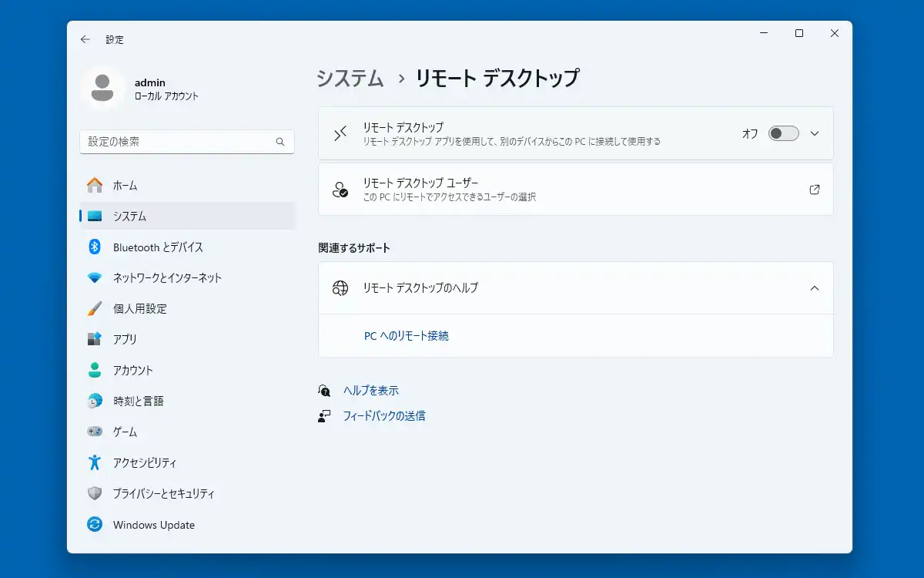This screenshot has width=924, height=578.
Task: Open リモート デスクトップ ユーザー selection card
Action: (x=576, y=190)
